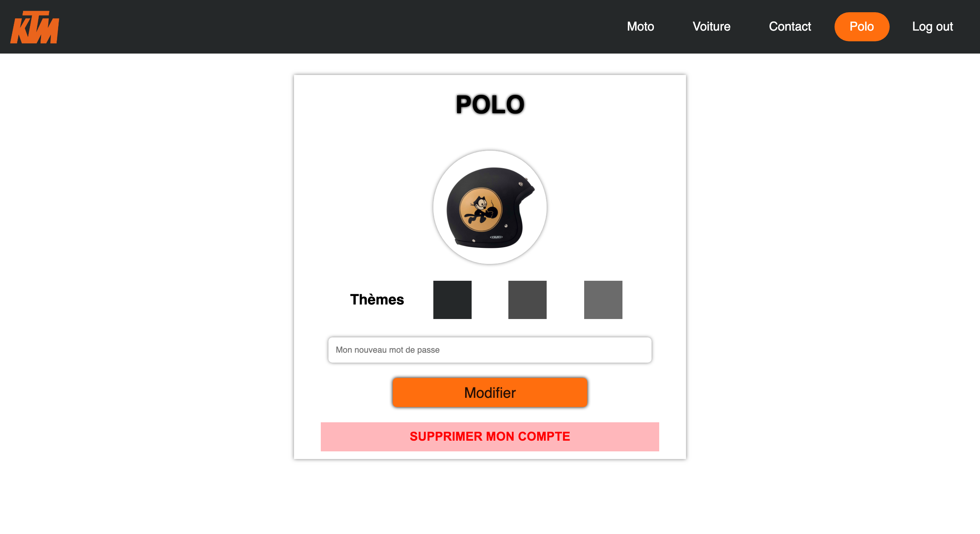Open the Moto menu item

[x=640, y=26]
